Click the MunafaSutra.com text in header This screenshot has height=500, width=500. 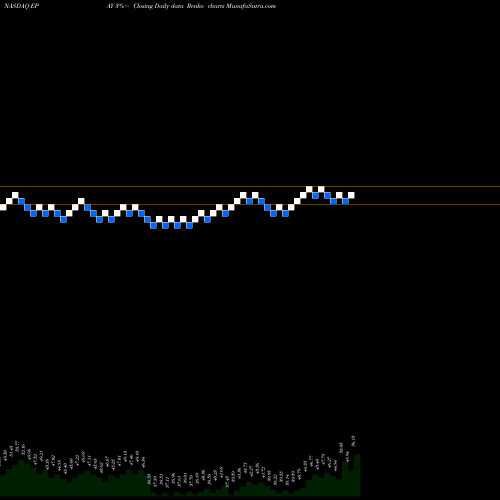(x=251, y=6)
